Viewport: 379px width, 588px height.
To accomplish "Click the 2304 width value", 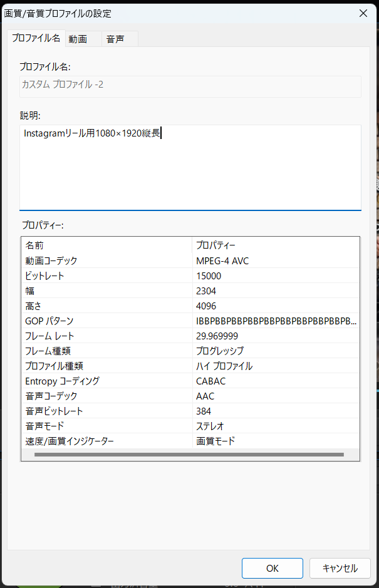I will [206, 291].
